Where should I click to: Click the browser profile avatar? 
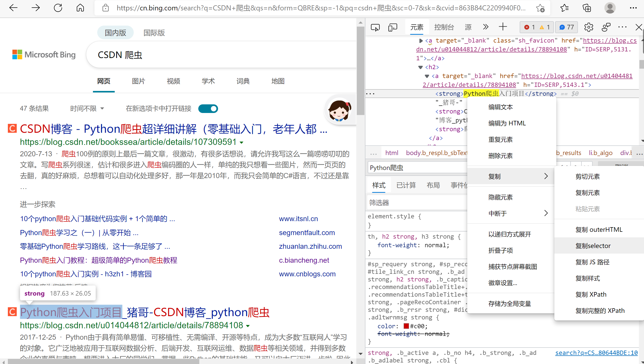point(610,8)
